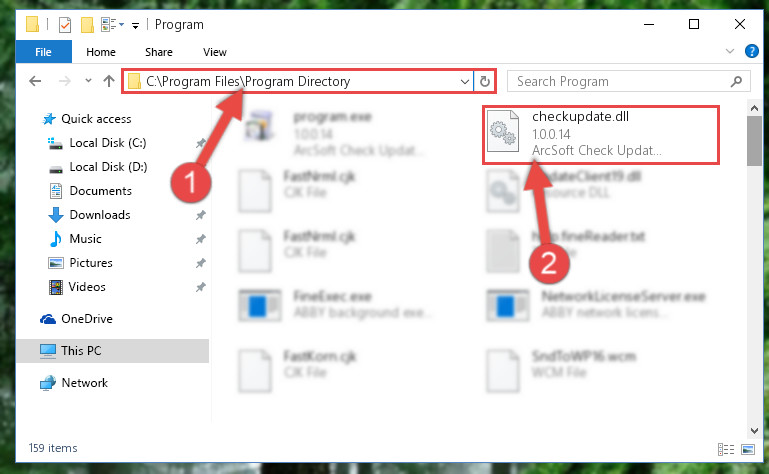Click the Back navigation arrow

(x=35, y=81)
